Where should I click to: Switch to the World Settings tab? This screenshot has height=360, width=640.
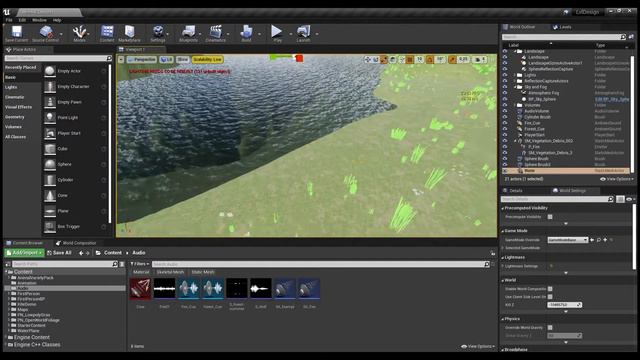tap(569, 191)
